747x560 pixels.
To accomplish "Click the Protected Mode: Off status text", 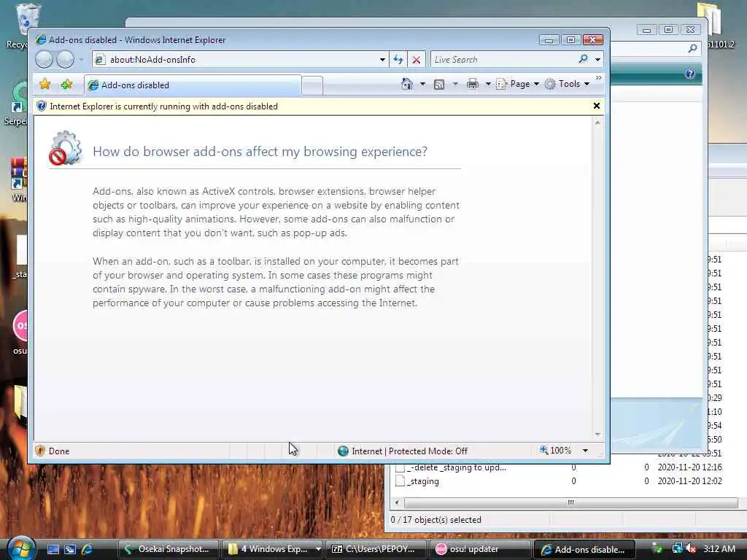I will [427, 451].
